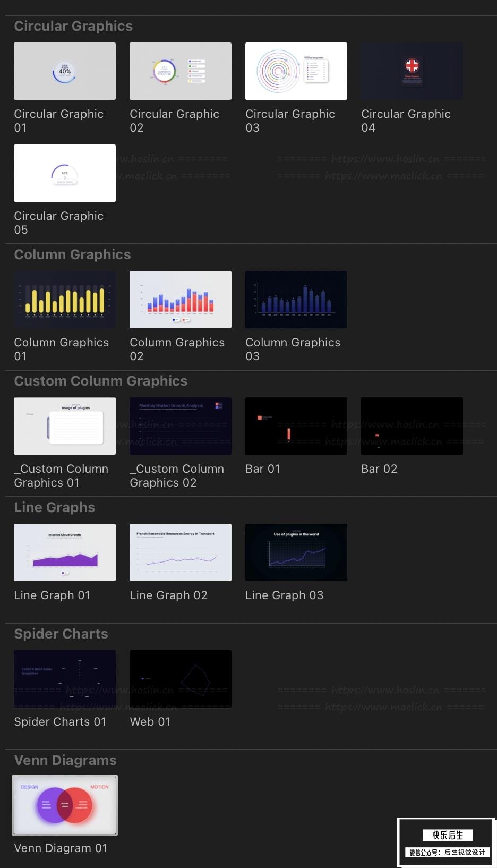Click the Circular Graphic 05 label
Screen dimensions: 497x868
coord(59,223)
